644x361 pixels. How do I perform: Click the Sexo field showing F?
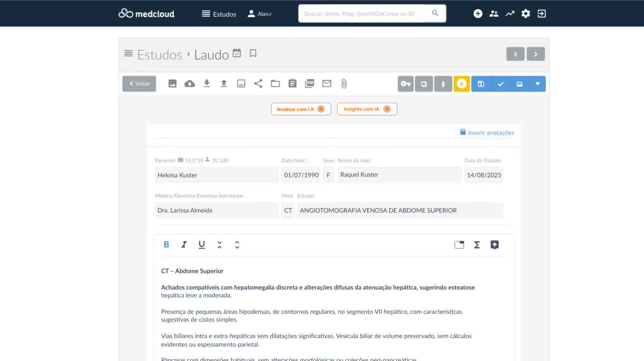pyautogui.click(x=329, y=175)
